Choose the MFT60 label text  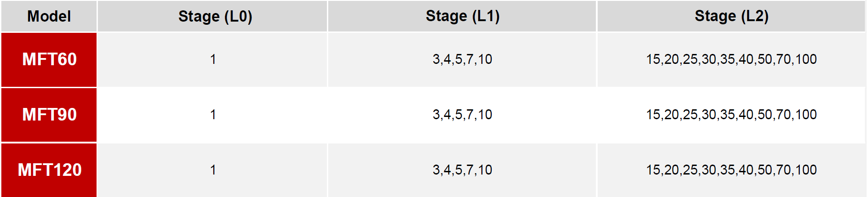pos(49,59)
